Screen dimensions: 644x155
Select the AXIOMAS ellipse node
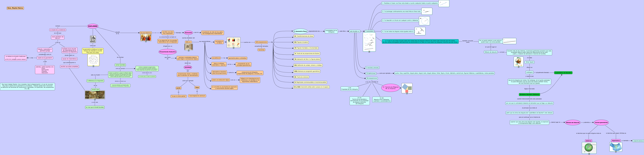[x=188, y=67]
